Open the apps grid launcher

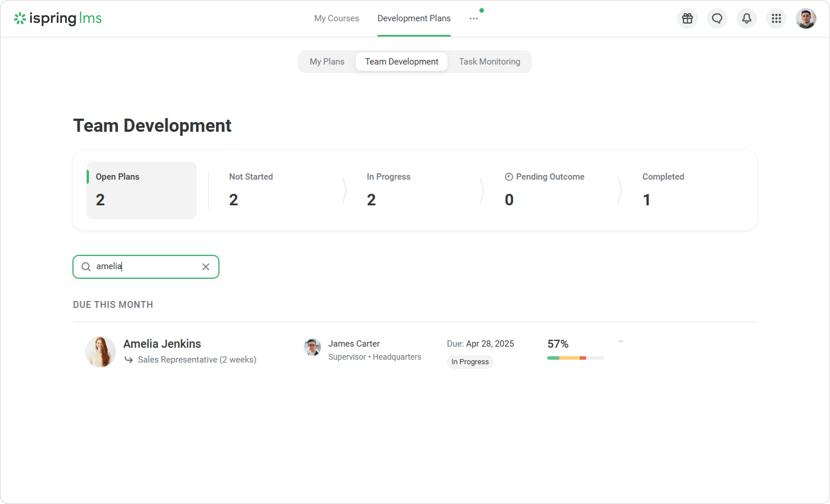pos(776,18)
